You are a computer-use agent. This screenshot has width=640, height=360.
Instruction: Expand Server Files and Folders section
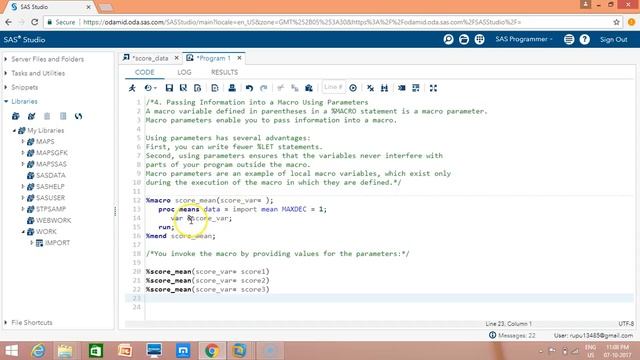coord(6,59)
